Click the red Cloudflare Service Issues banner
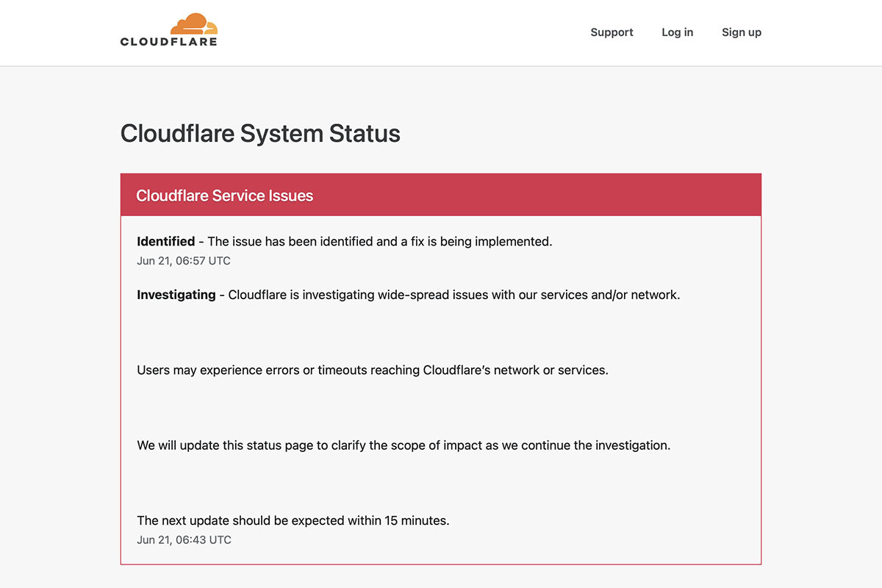Image resolution: width=882 pixels, height=588 pixels. point(441,195)
